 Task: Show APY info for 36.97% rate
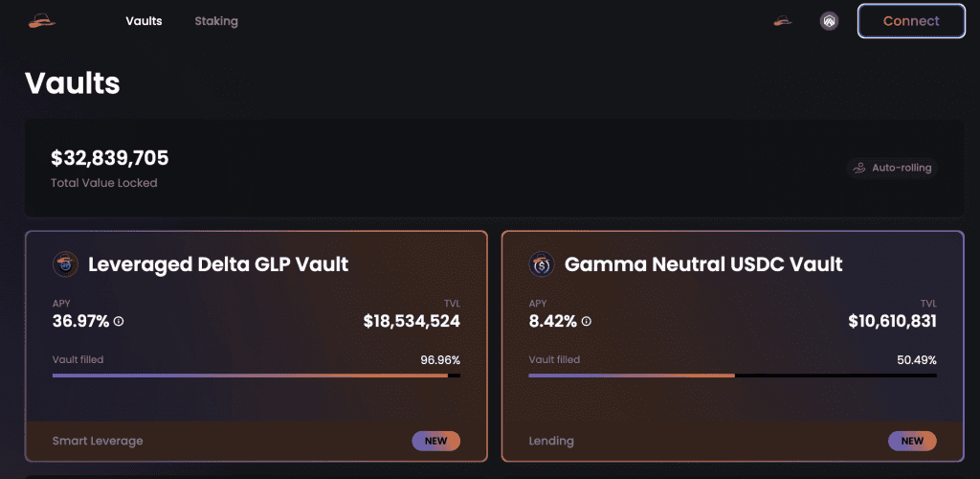[119, 322]
